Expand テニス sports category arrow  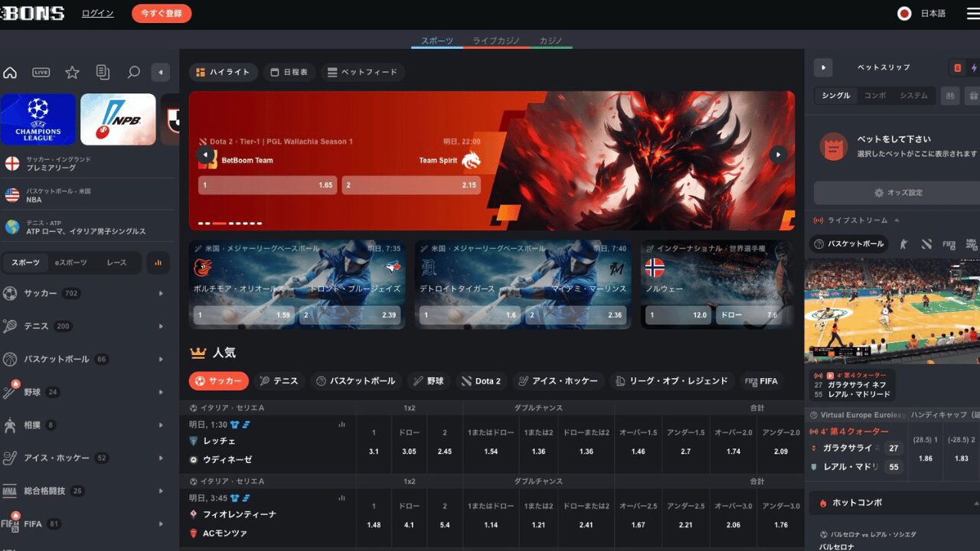pyautogui.click(x=161, y=326)
